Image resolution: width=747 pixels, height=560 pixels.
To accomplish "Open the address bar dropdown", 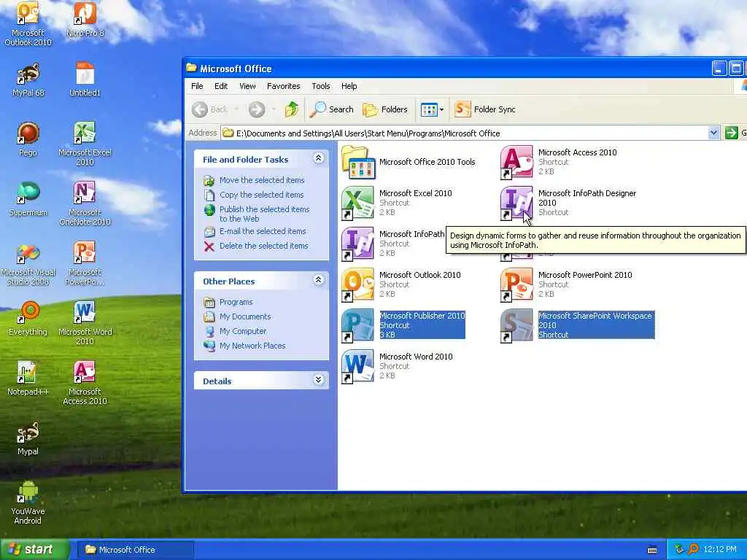I will [713, 133].
